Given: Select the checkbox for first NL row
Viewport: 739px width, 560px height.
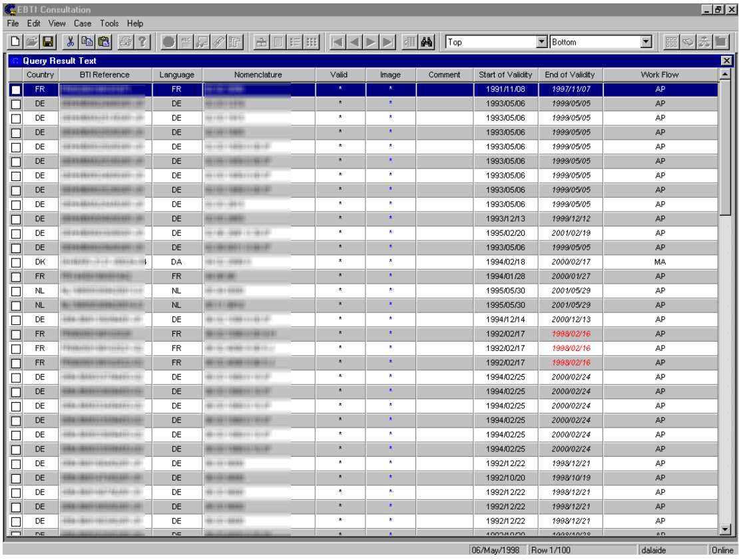Looking at the screenshot, I should coord(16,291).
